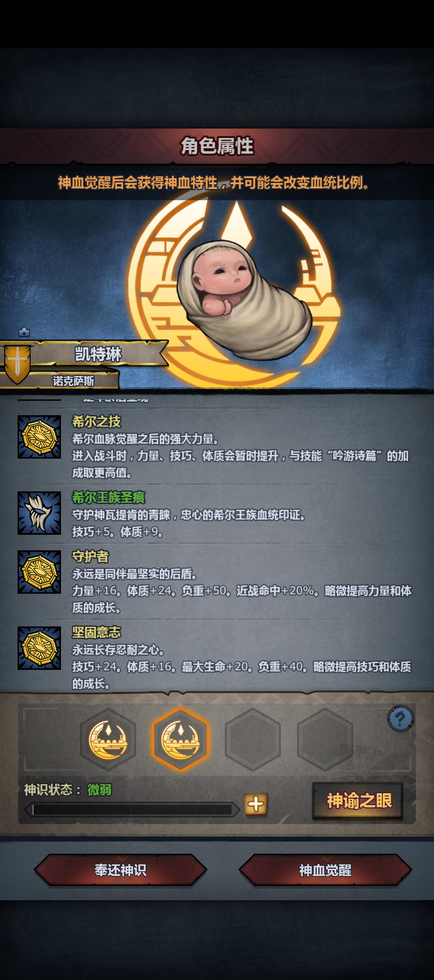
Task: Click the plus button beside progress bar
Action: pos(256,804)
